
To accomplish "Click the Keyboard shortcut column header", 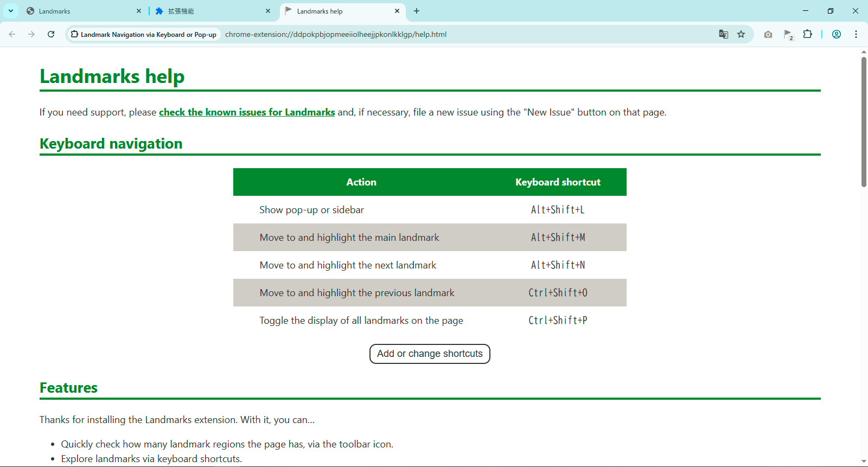I will [558, 182].
